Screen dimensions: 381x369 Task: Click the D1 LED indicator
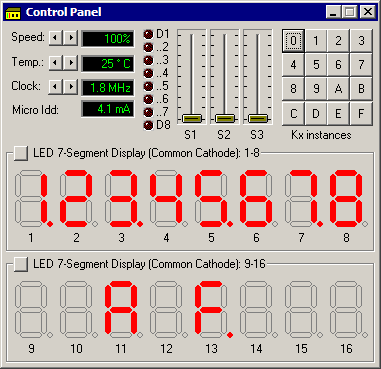tap(148, 34)
